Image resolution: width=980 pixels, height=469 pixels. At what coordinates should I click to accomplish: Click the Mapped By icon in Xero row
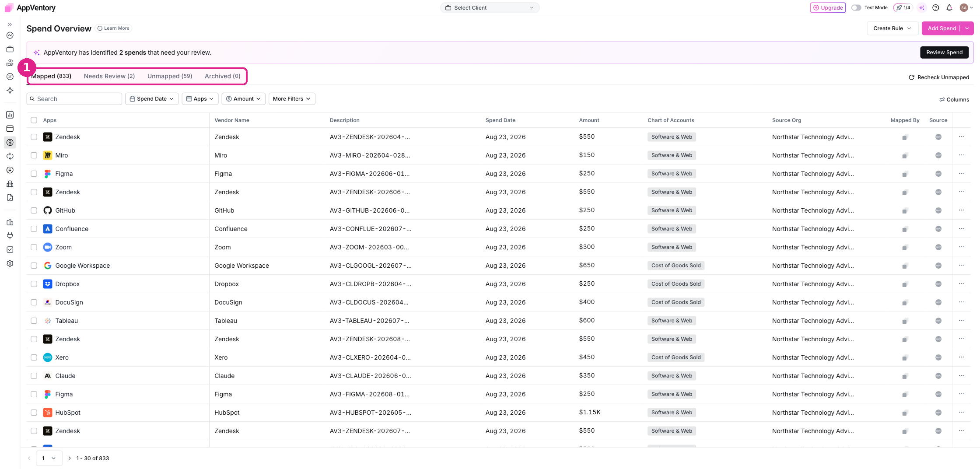[x=904, y=358]
